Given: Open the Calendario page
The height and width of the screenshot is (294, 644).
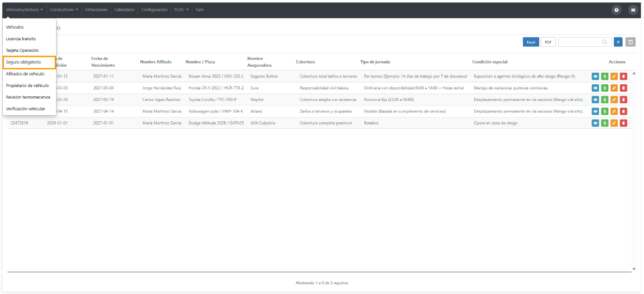Looking at the screenshot, I should point(125,10).
